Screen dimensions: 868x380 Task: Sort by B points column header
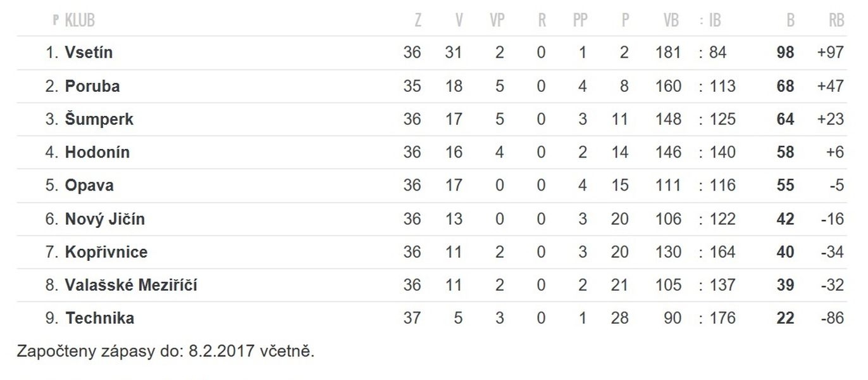(x=790, y=21)
